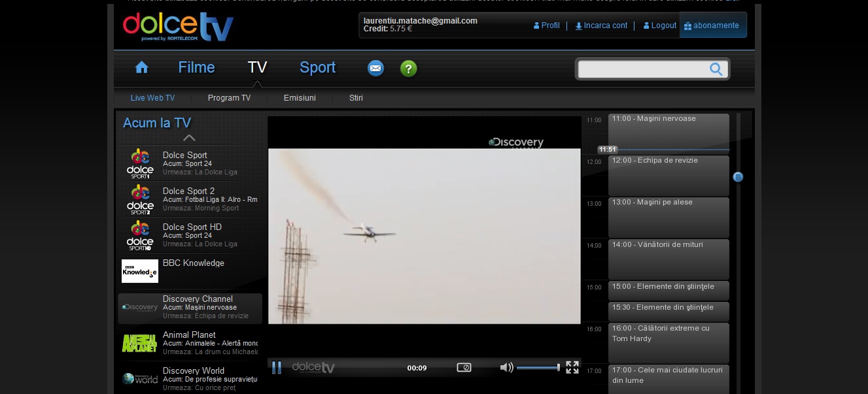Mute the player volume
868x394 pixels.
506,367
